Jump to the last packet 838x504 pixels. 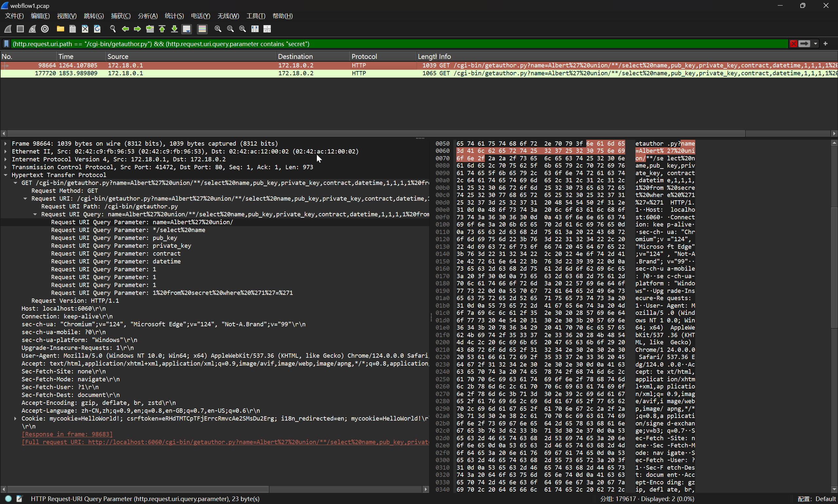click(x=174, y=29)
